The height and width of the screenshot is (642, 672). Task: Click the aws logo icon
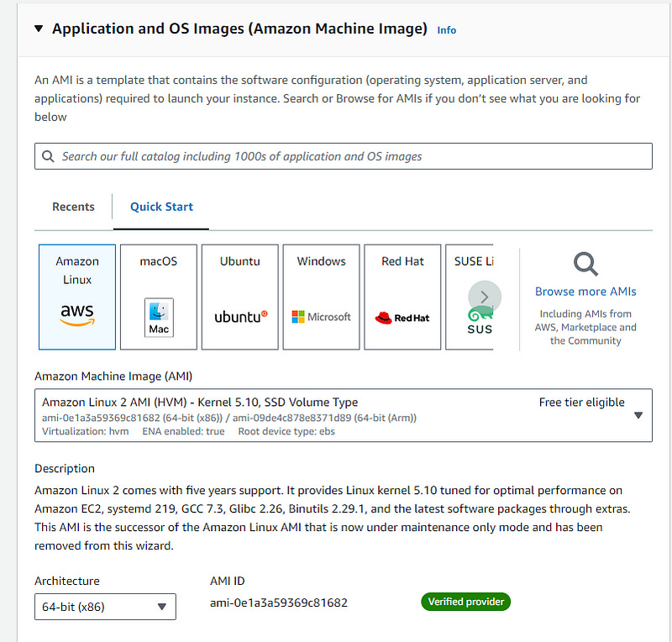[77, 314]
